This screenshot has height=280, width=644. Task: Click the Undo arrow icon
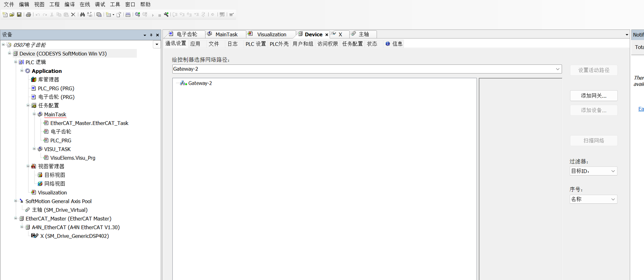[38, 15]
